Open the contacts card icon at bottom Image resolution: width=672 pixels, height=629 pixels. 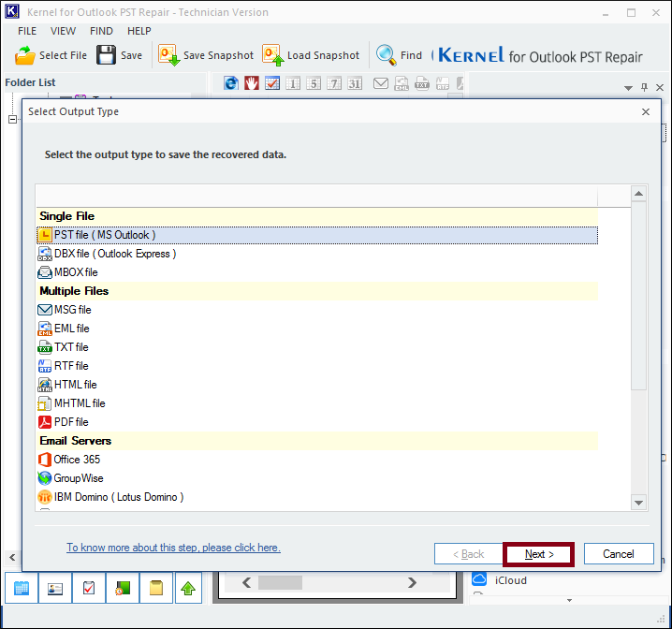click(x=55, y=589)
